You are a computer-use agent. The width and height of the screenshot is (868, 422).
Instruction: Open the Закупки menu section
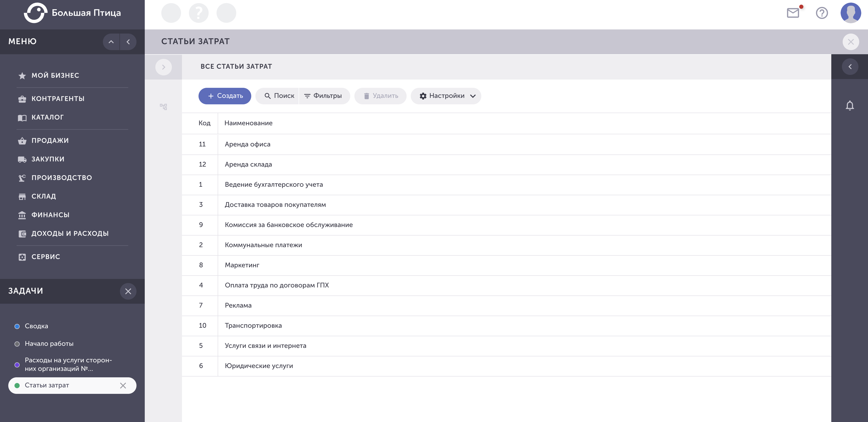point(48,159)
